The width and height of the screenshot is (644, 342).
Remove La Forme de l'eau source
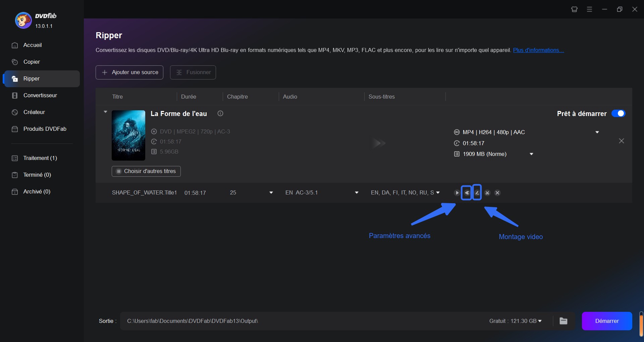click(x=622, y=141)
